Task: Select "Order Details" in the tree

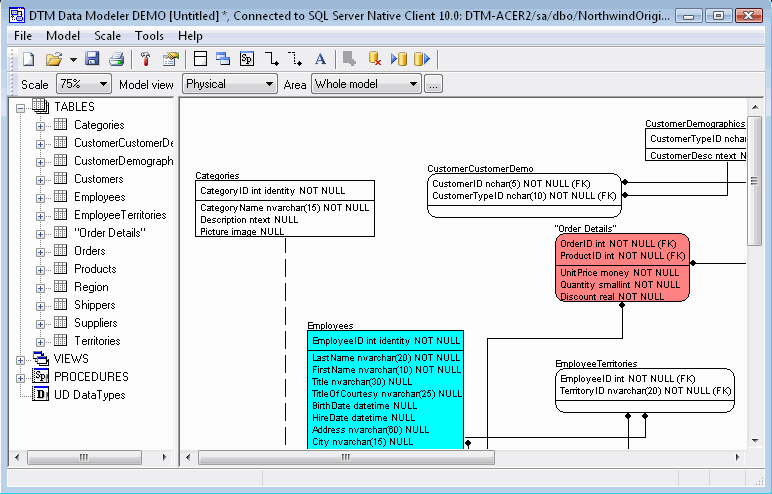Action: (110, 233)
